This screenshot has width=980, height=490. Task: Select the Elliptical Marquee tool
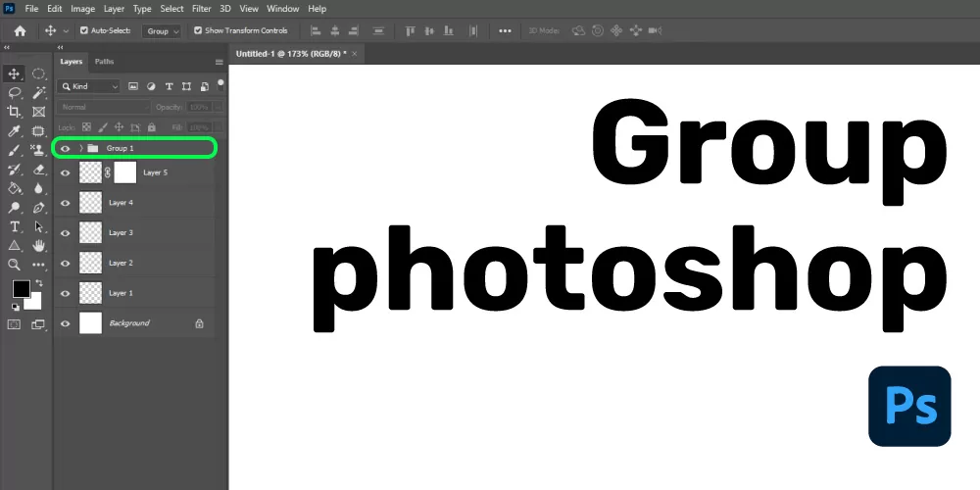[x=39, y=73]
